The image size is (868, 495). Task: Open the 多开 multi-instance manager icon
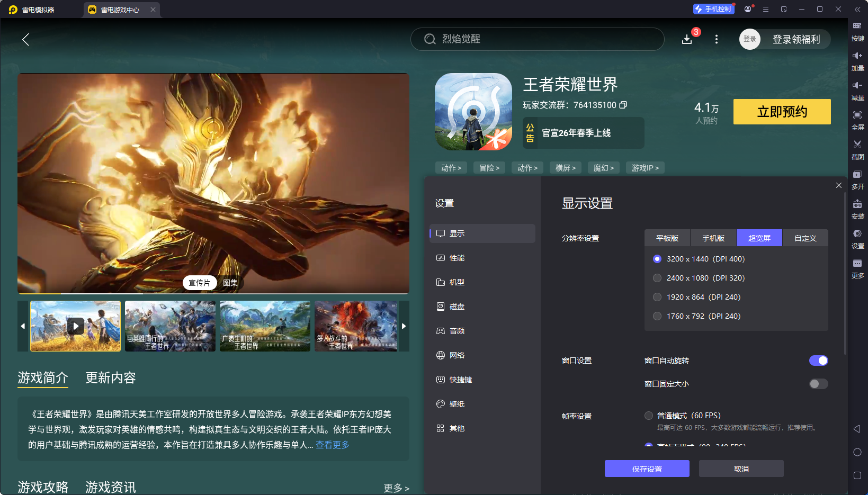tap(858, 180)
